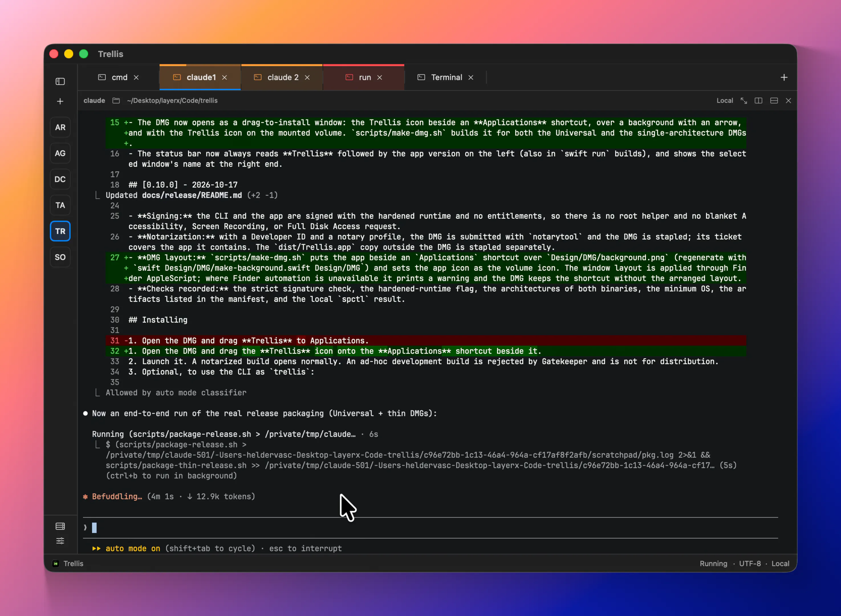Screen dimensions: 841x616
Task: Click the Trellis status bar app icon
Action: (x=56, y=564)
